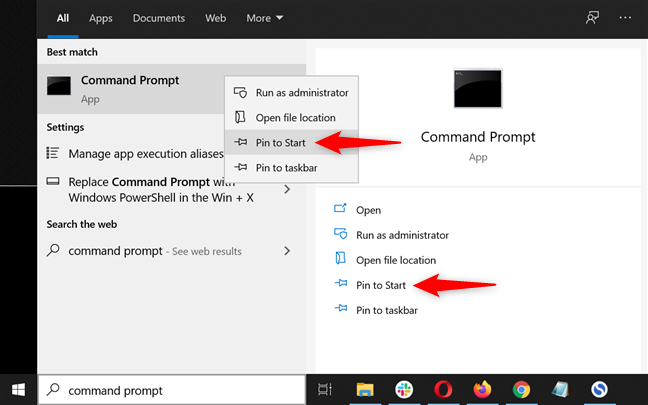
Task: Click the search box containing command prompt
Action: point(172,390)
